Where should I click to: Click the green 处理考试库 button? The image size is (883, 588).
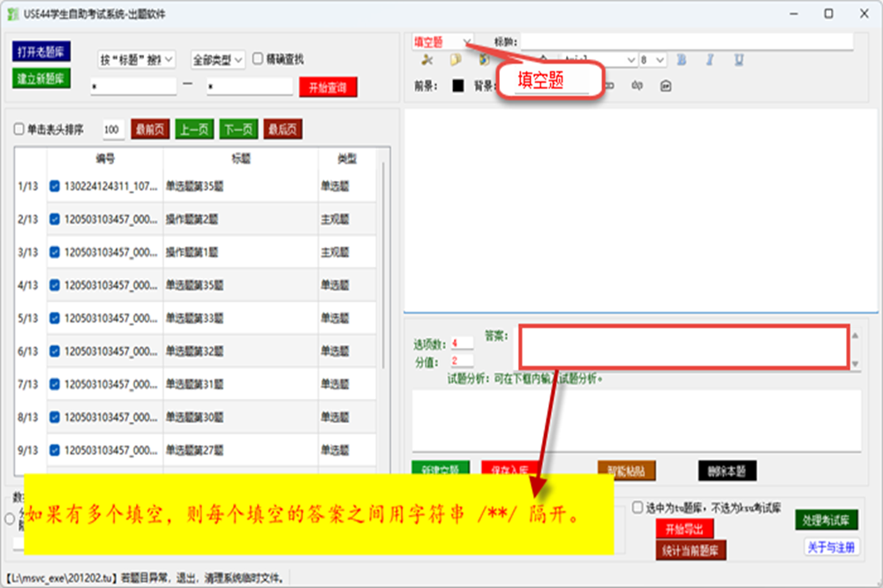(x=826, y=520)
